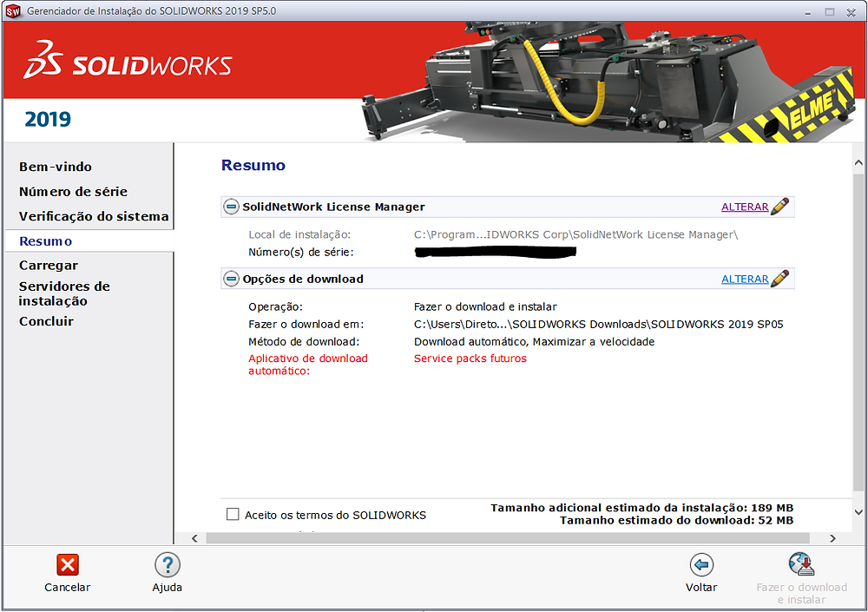The width and height of the screenshot is (868, 612).
Task: Close the installation manager window
Action: click(x=852, y=11)
